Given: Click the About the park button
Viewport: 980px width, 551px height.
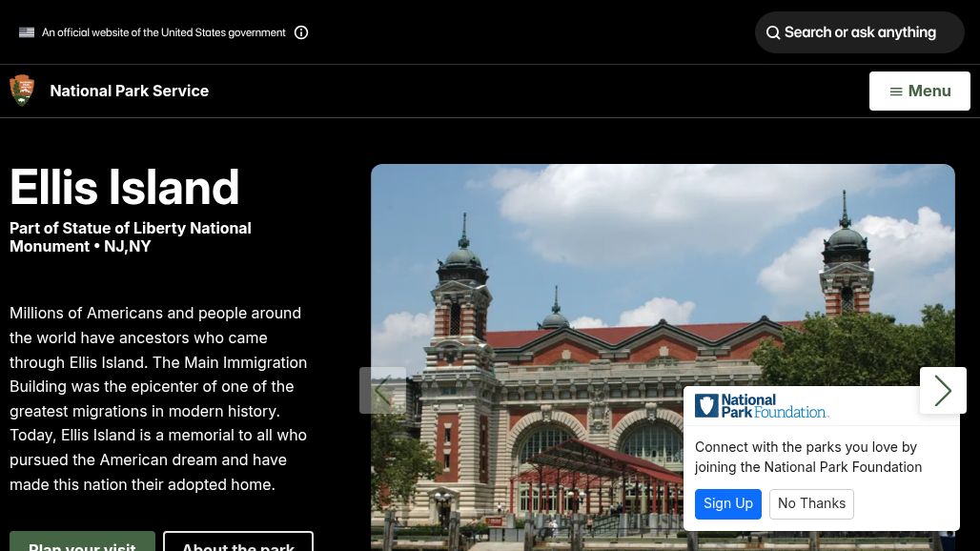Looking at the screenshot, I should [x=238, y=541].
